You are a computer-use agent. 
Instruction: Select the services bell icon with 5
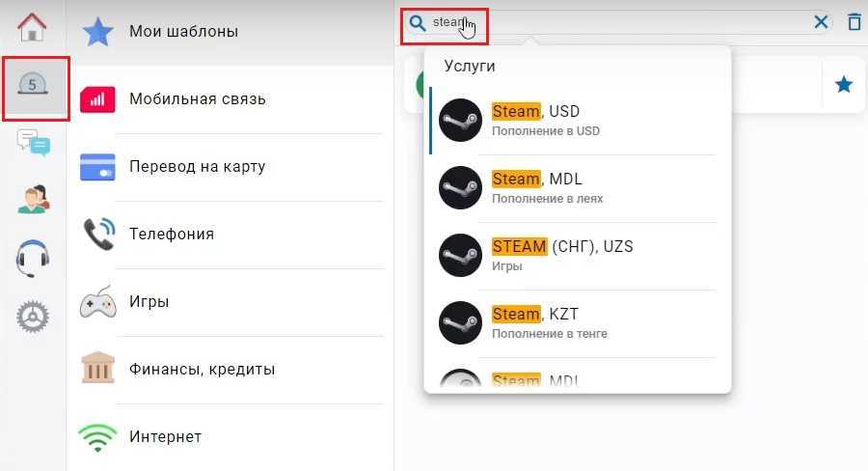(x=32, y=85)
